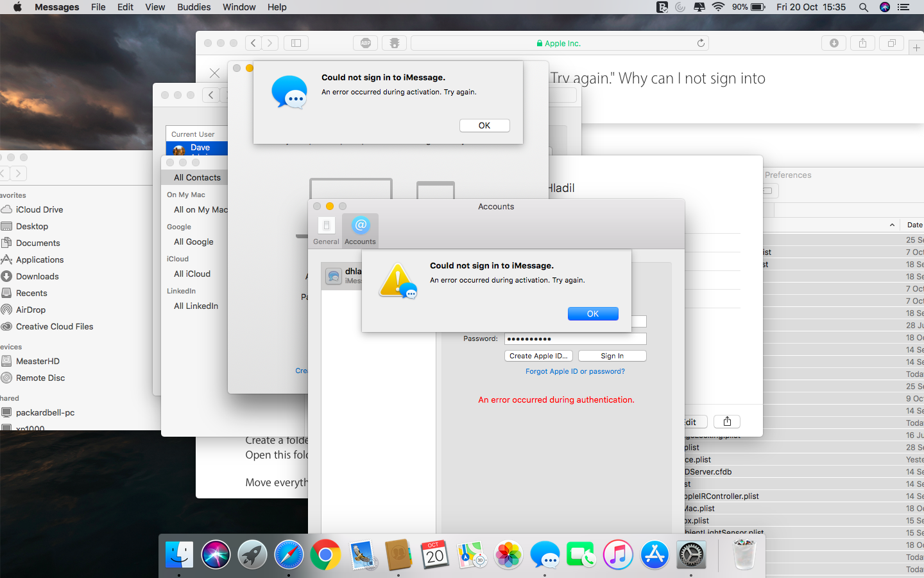Viewport: 924px width, 578px height.
Task: Open Calendar icon showing 20
Action: coord(435,555)
